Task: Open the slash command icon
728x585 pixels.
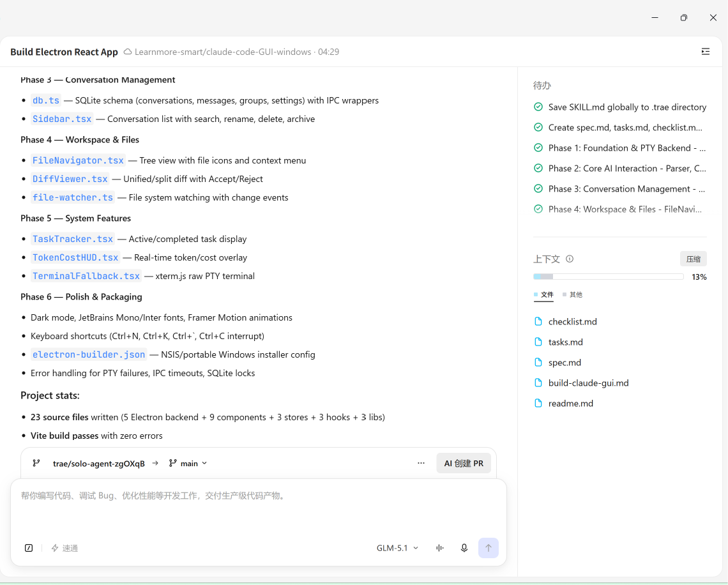Action: pyautogui.click(x=29, y=548)
